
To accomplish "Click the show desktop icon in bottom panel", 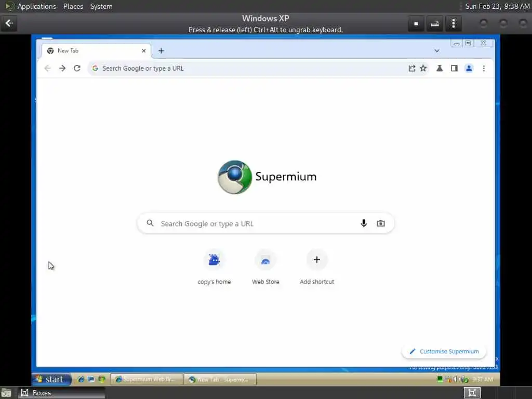I will point(6,393).
